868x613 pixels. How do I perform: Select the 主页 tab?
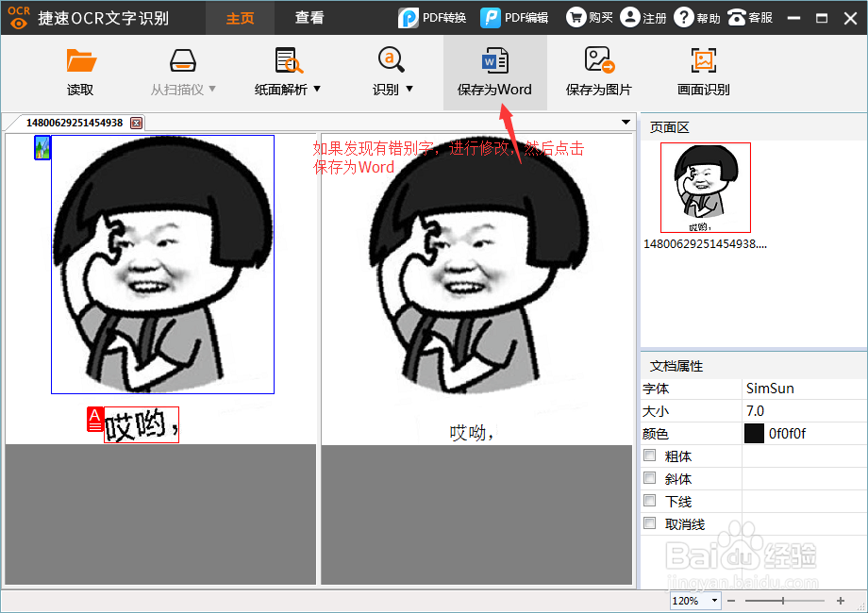tap(240, 17)
